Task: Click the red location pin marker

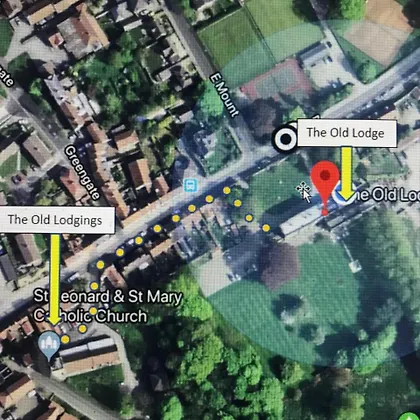Action: (x=325, y=187)
